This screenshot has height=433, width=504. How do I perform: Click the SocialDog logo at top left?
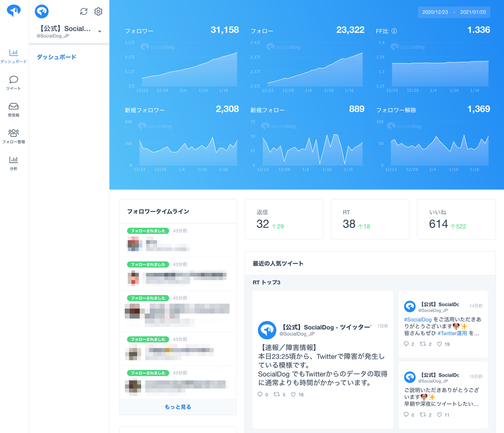pyautogui.click(x=14, y=11)
